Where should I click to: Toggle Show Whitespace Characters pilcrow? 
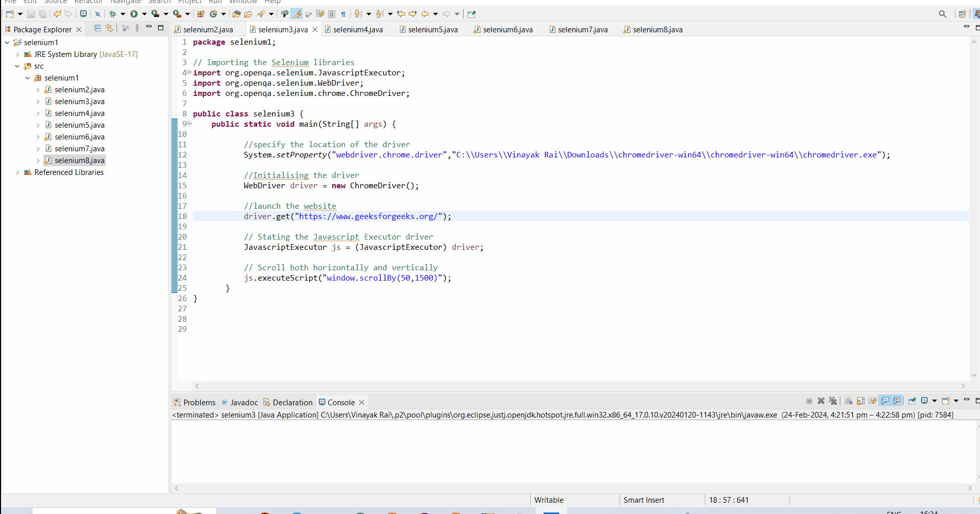point(343,14)
